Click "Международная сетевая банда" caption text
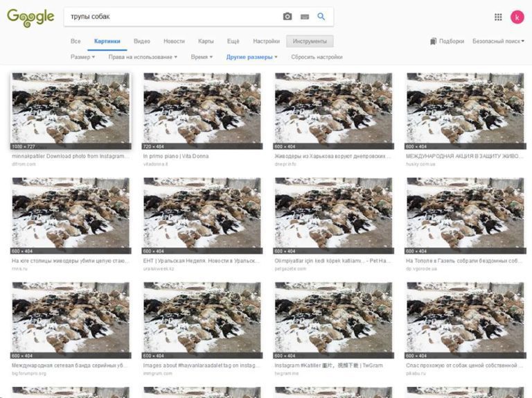This screenshot has height=398, width=532. 70,365
